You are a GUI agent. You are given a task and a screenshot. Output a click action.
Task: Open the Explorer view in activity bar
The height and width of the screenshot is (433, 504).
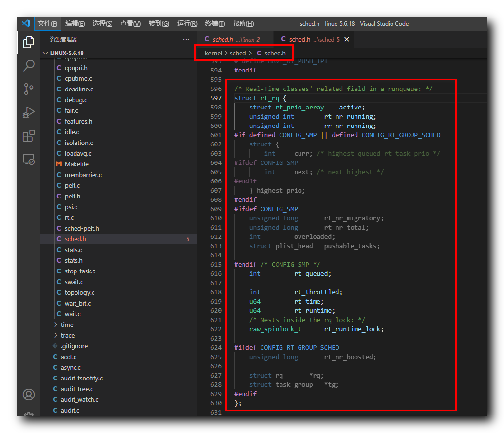[29, 42]
